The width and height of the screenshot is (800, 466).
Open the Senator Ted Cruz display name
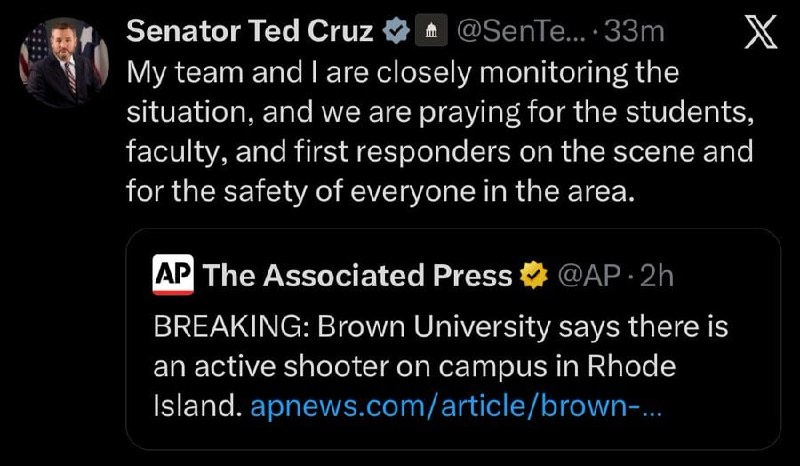point(250,31)
